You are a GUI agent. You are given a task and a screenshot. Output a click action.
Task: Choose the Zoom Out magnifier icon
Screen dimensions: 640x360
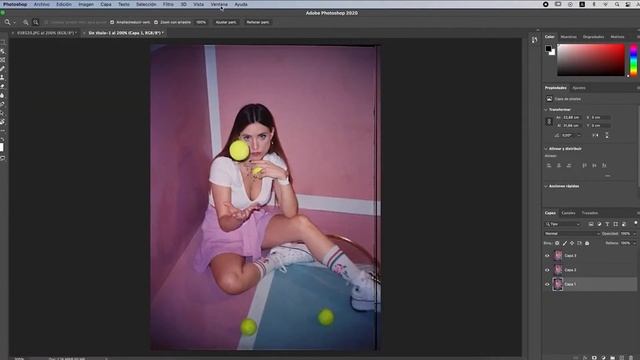(36, 22)
